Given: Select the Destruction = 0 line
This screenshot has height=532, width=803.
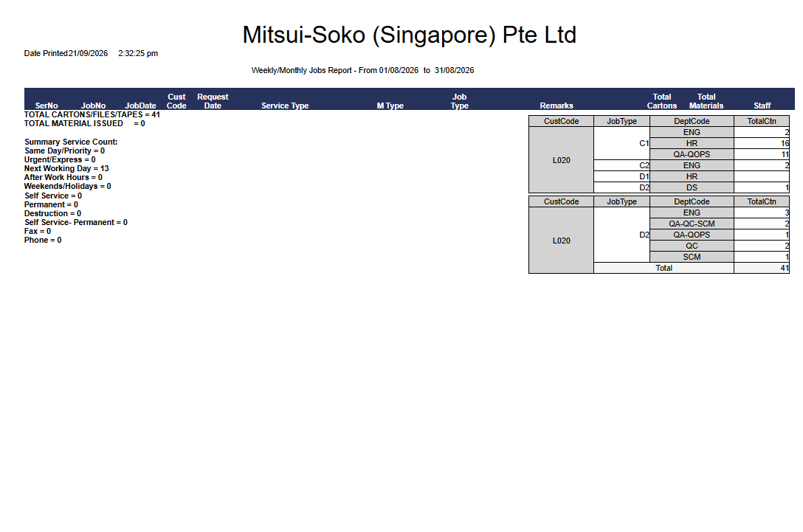Looking at the screenshot, I should [x=52, y=213].
